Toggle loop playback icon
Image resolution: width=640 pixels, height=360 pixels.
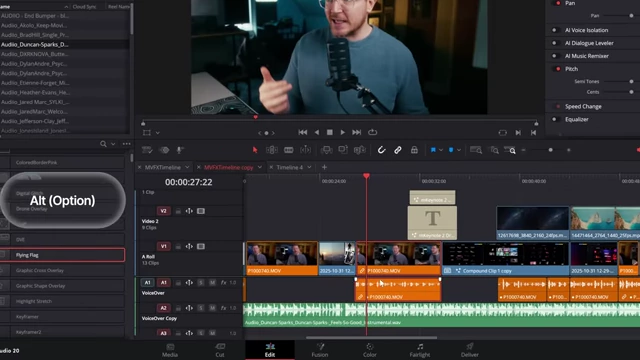click(x=373, y=132)
